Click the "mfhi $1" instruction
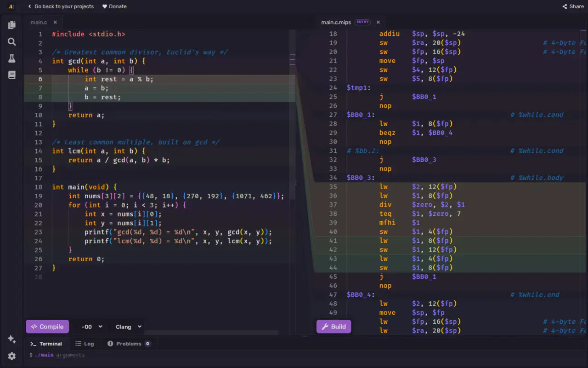Image resolution: width=588 pixels, height=368 pixels. pyautogui.click(x=400, y=223)
